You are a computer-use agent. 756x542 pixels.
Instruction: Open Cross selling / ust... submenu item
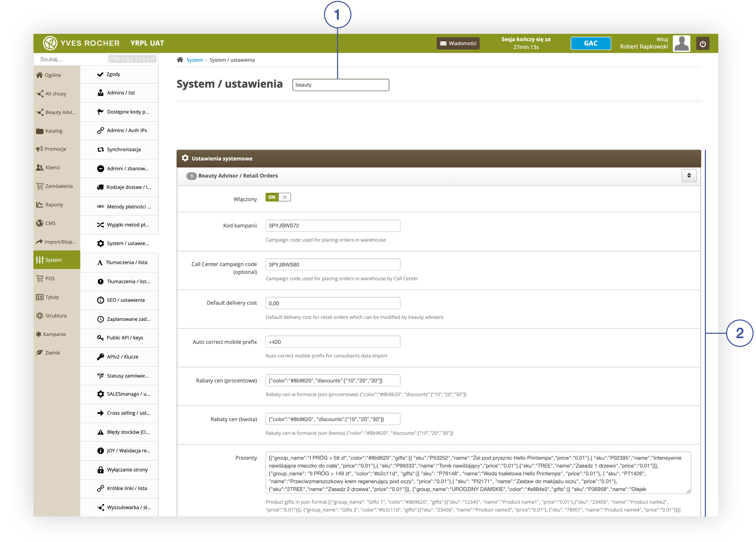(x=119, y=413)
